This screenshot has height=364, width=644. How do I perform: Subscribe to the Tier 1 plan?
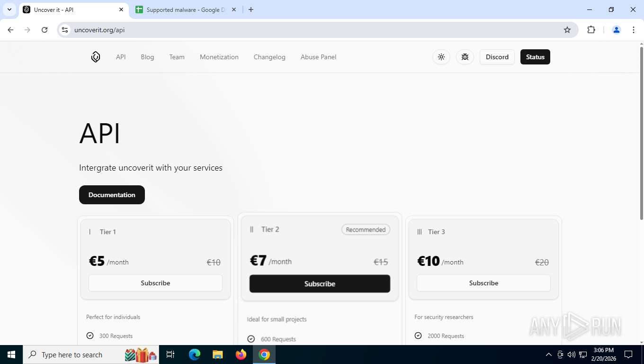click(155, 283)
